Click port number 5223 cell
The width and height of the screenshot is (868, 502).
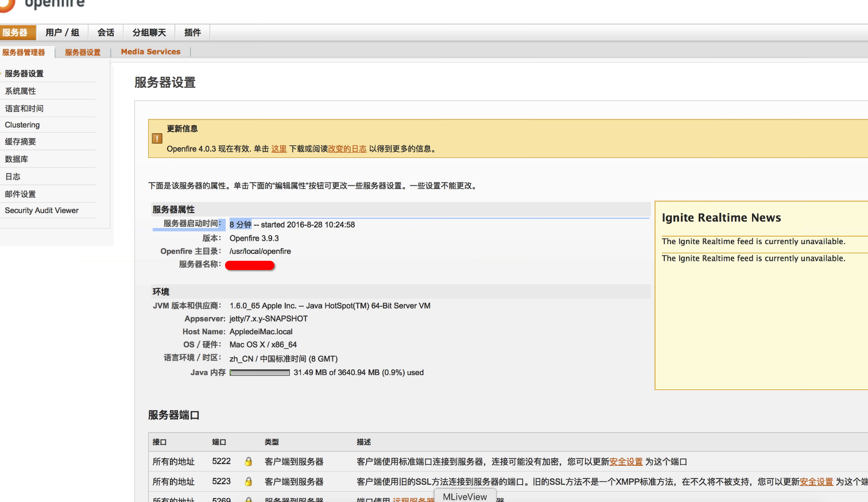coord(221,481)
